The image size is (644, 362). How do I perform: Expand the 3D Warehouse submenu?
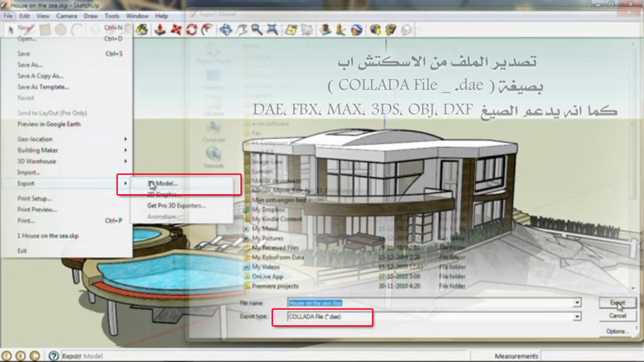pos(67,162)
